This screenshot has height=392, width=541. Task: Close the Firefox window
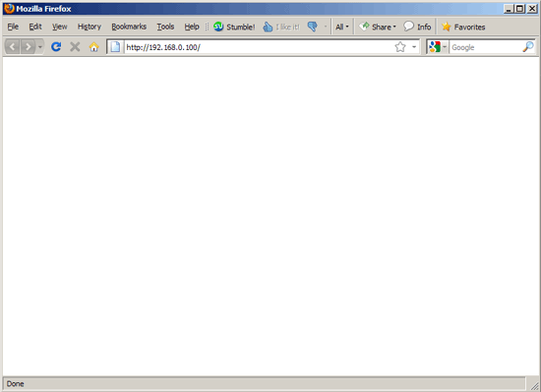point(532,9)
